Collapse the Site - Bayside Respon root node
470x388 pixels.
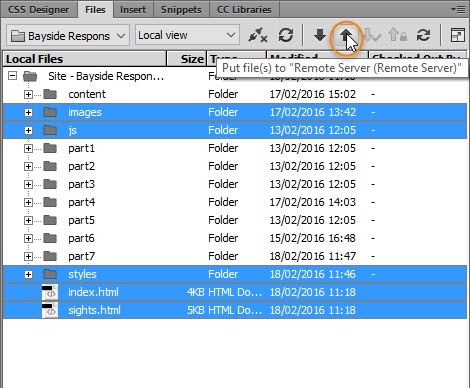pos(12,76)
